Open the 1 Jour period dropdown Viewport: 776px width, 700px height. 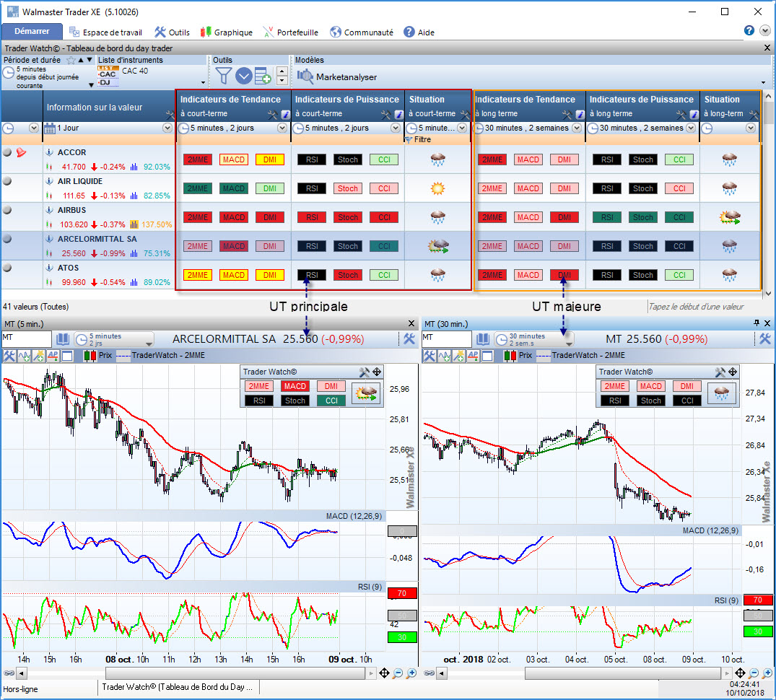tap(167, 128)
